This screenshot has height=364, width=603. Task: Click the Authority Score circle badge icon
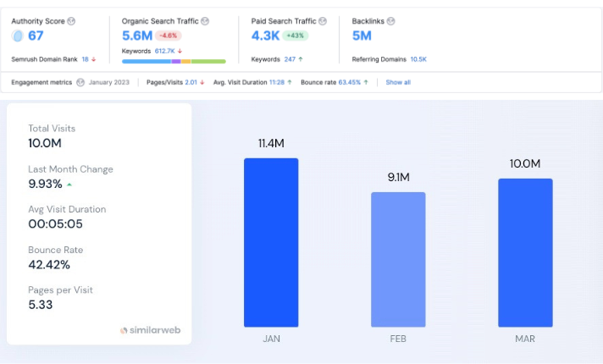coord(17,36)
